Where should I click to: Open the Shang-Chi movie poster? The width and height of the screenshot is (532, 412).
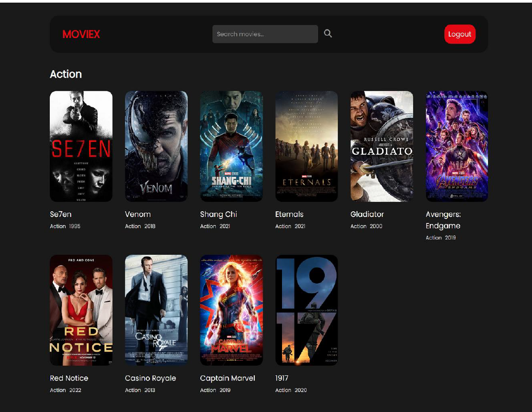[x=231, y=146]
